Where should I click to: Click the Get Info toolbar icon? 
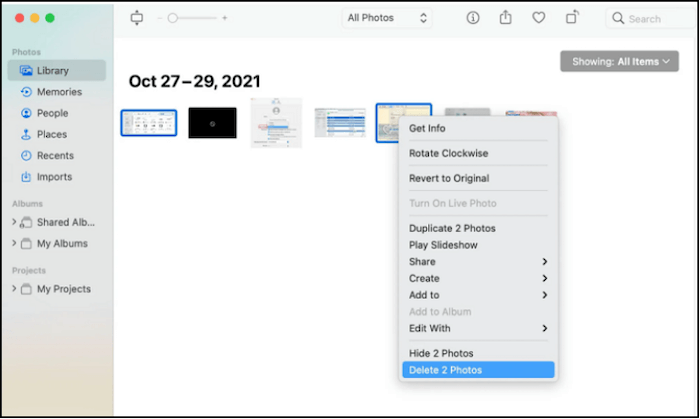point(473,18)
